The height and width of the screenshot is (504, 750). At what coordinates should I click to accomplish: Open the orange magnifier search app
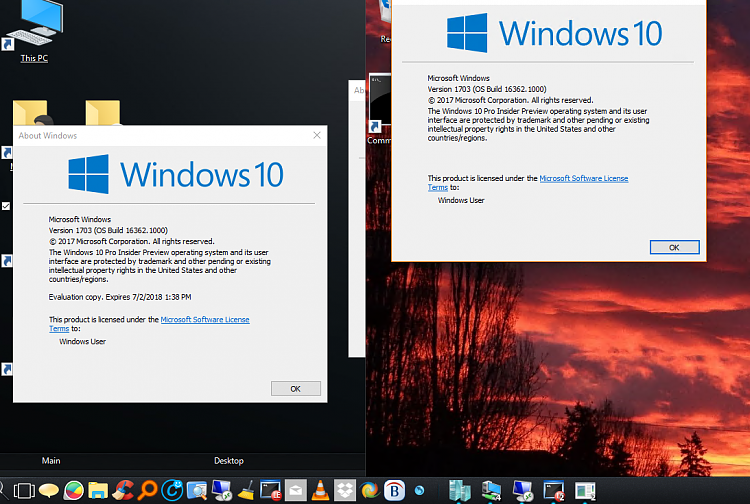pos(148,491)
